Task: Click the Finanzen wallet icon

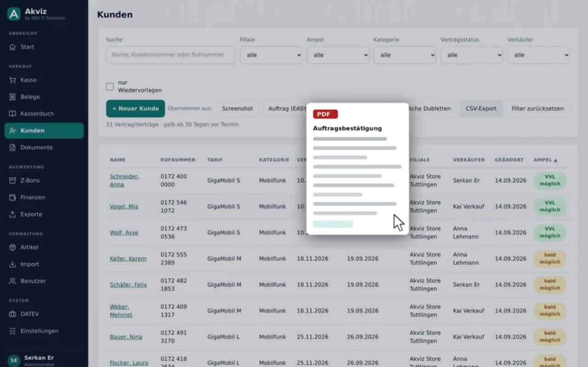Action: (x=12, y=197)
